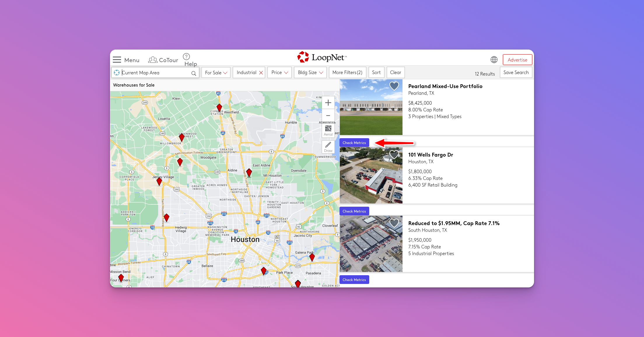Viewport: 644px width, 337px height.
Task: Open the hamburger Menu icon
Action: click(117, 60)
